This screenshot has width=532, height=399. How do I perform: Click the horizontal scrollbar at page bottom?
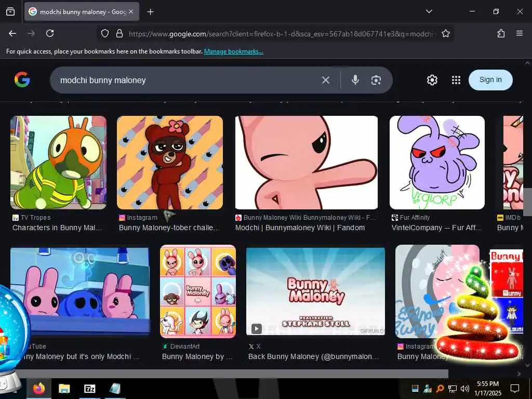(232, 374)
